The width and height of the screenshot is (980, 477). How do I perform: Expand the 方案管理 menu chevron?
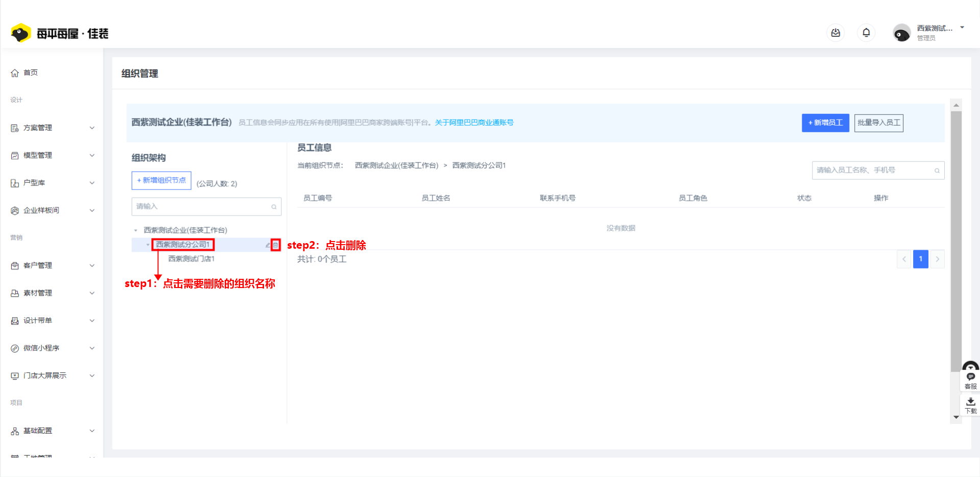(x=92, y=128)
